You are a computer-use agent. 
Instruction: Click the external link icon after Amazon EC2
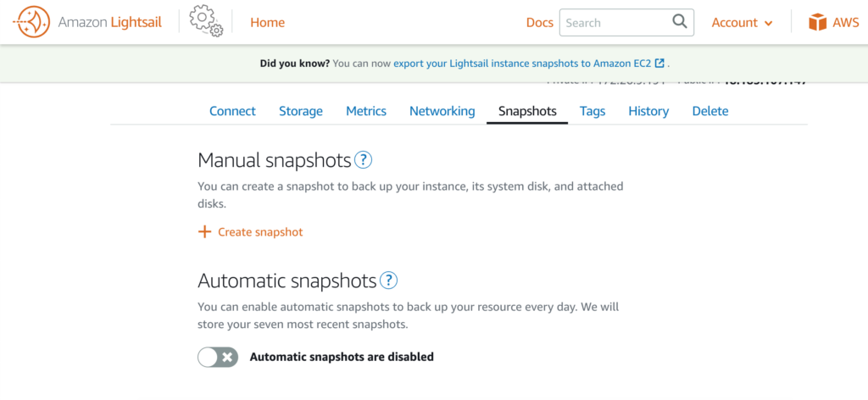[659, 63]
